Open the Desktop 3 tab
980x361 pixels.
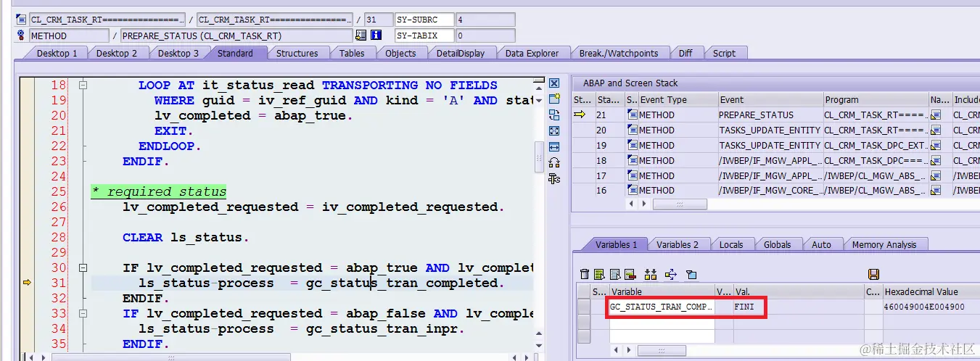(x=178, y=53)
